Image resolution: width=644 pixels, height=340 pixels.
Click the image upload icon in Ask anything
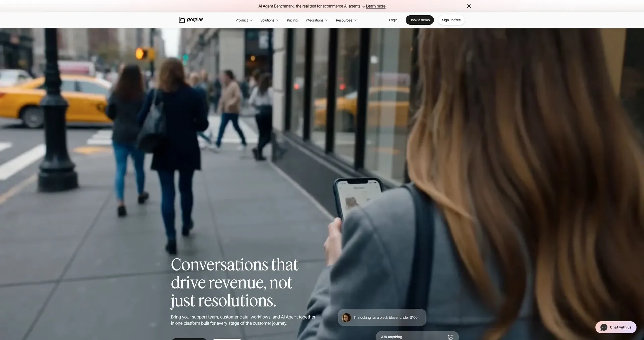click(450, 337)
